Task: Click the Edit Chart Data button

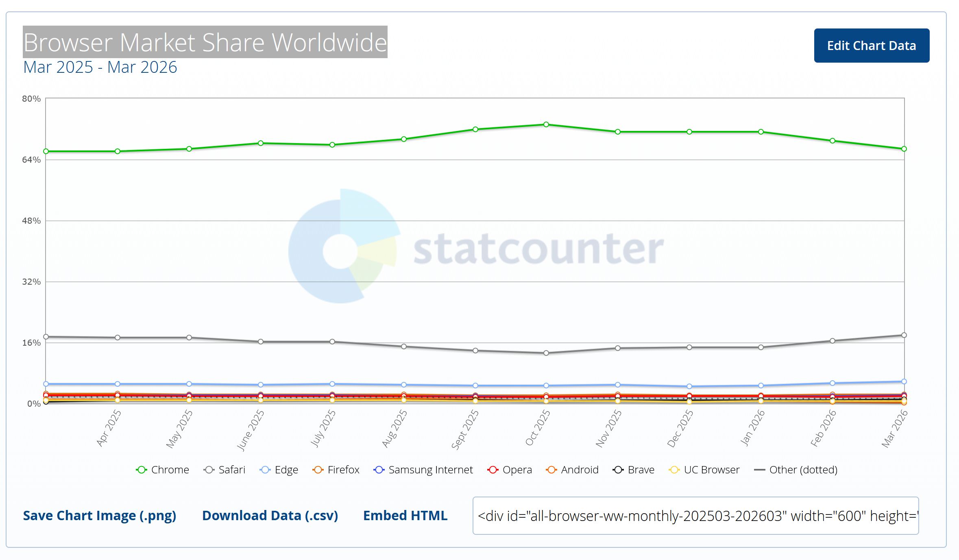Action: [x=871, y=46]
